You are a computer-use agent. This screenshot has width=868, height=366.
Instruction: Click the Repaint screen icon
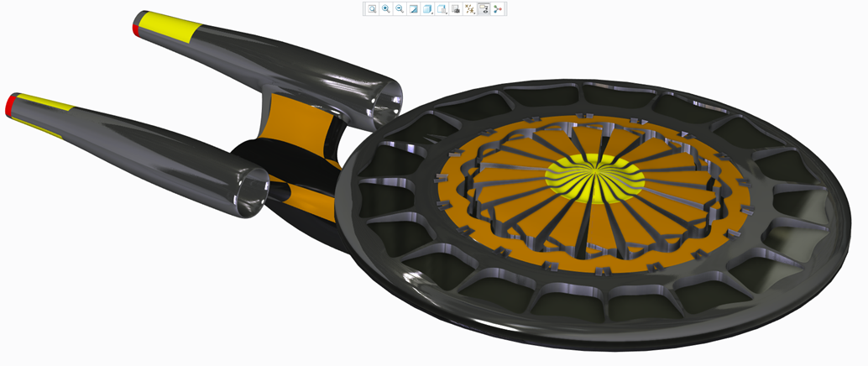[413, 9]
